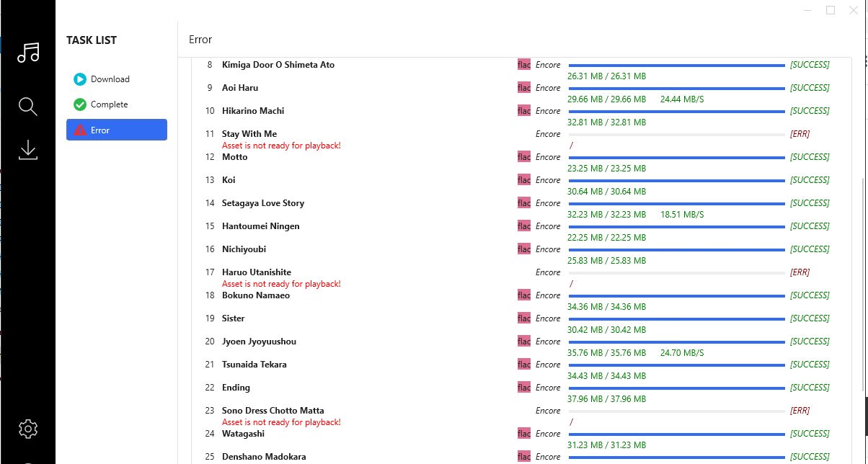Viewport: 868px width, 464px height.
Task: Select the track Setagaya Love Story
Action: 262,202
